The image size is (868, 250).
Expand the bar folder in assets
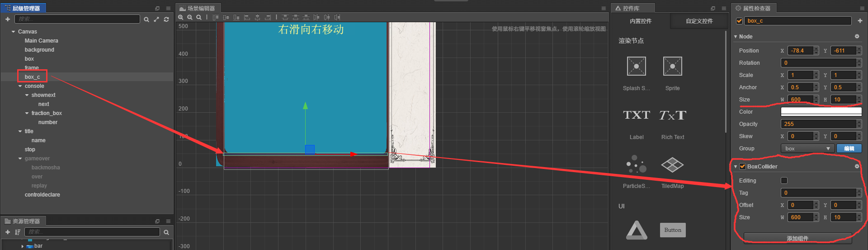23,246
